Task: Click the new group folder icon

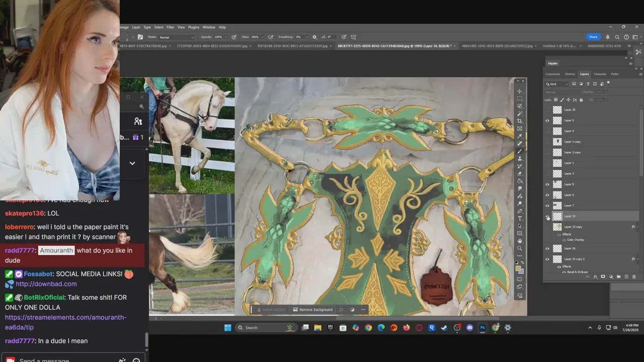Action: tap(618, 277)
